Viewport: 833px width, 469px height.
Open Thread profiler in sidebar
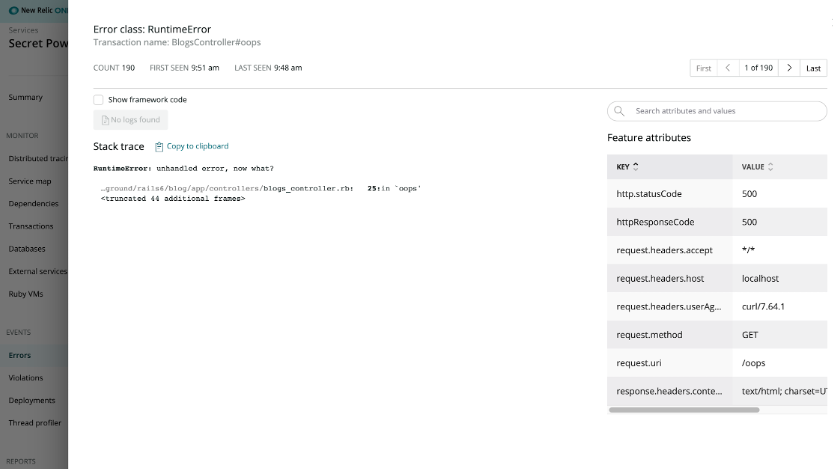[x=35, y=423]
